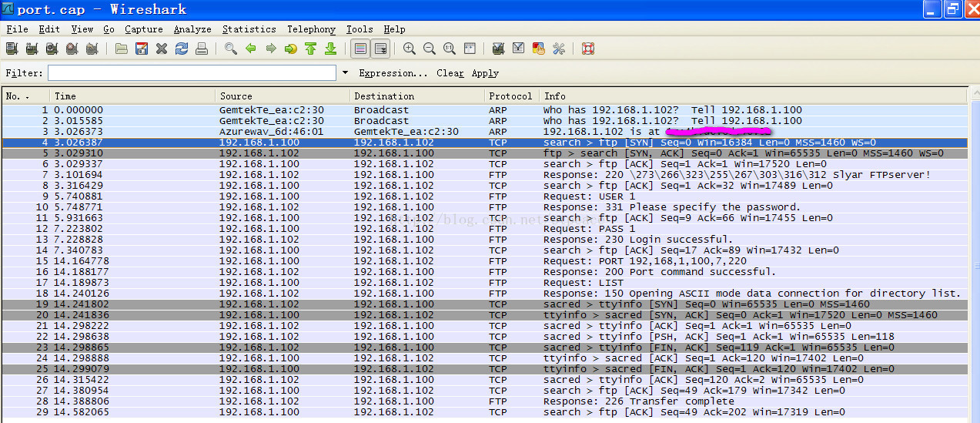Select packet 5 ftp > search [SYN, ACK]

pyautogui.click(x=484, y=153)
